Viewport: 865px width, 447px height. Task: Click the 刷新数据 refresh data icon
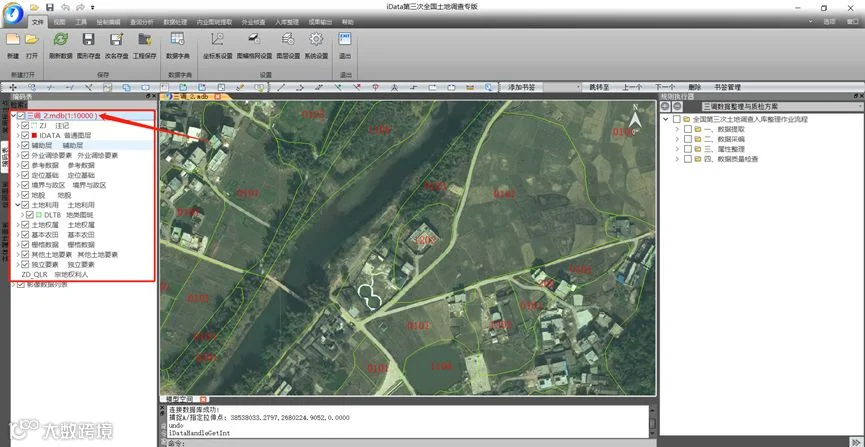click(x=61, y=40)
